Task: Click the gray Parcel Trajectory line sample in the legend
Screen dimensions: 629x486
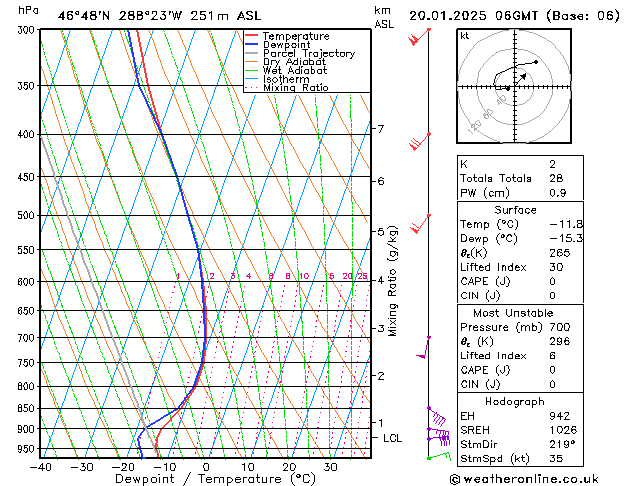Action: pos(252,53)
